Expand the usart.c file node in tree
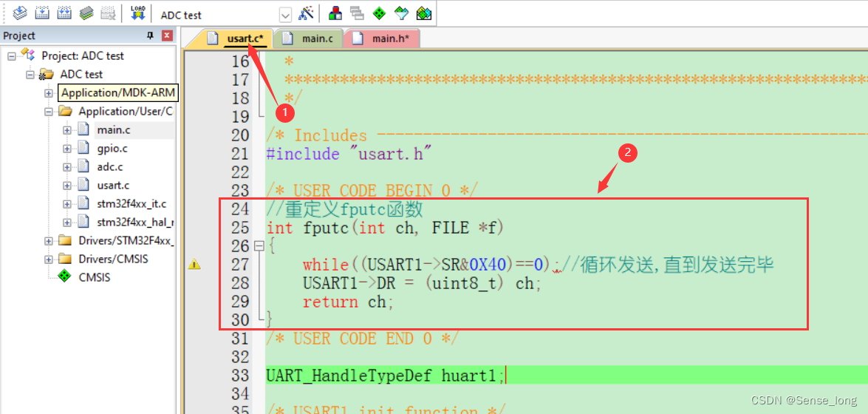Image resolution: width=868 pixels, height=414 pixels. [67, 186]
